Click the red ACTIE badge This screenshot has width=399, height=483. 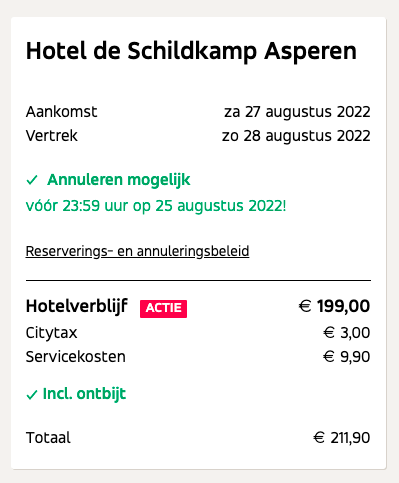pos(163,309)
